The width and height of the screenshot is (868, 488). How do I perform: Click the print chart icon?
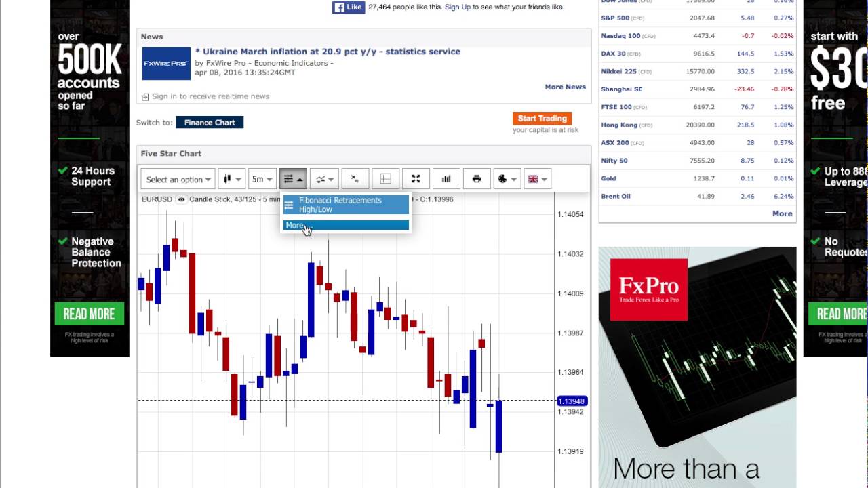coord(477,179)
